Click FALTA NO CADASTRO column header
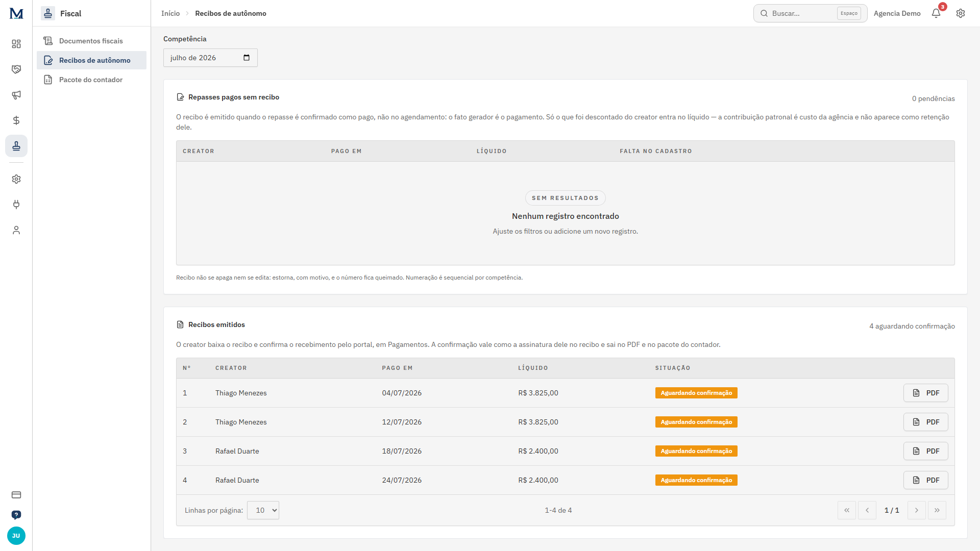980x551 pixels. click(x=656, y=151)
